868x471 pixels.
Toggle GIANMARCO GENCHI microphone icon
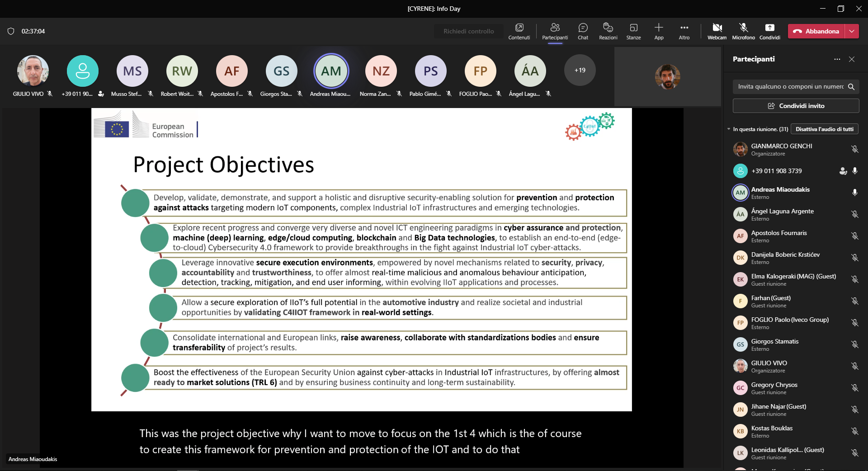(854, 149)
